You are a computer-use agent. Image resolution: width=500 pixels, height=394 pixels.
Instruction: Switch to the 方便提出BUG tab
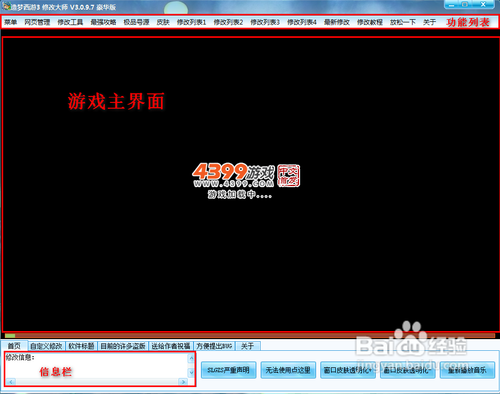(214, 346)
